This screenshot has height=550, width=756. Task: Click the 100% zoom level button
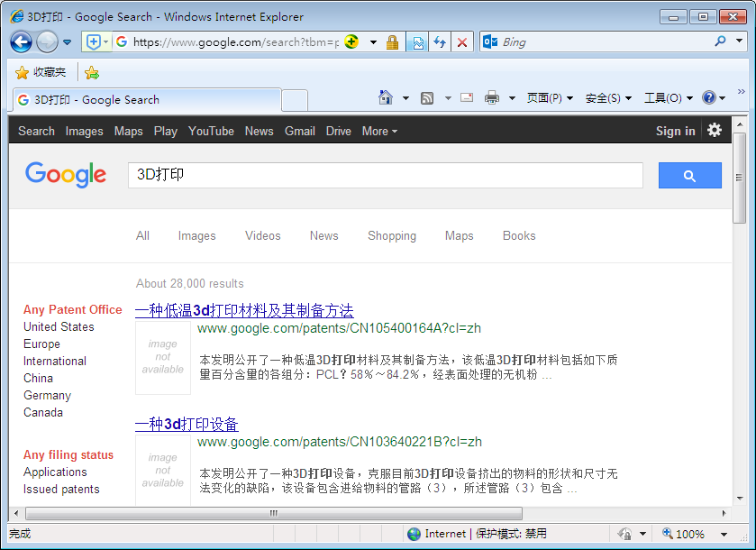coord(683,534)
